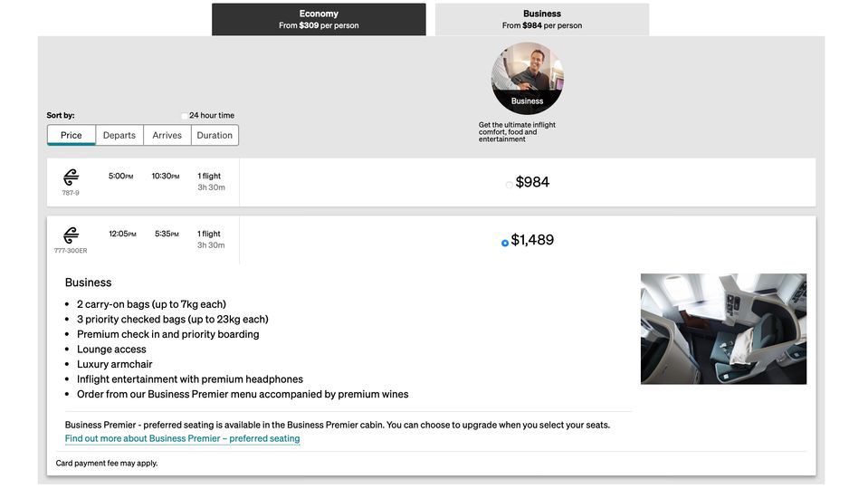
Task: Click the airline logo on the 777-300ER flight
Action: (71, 235)
